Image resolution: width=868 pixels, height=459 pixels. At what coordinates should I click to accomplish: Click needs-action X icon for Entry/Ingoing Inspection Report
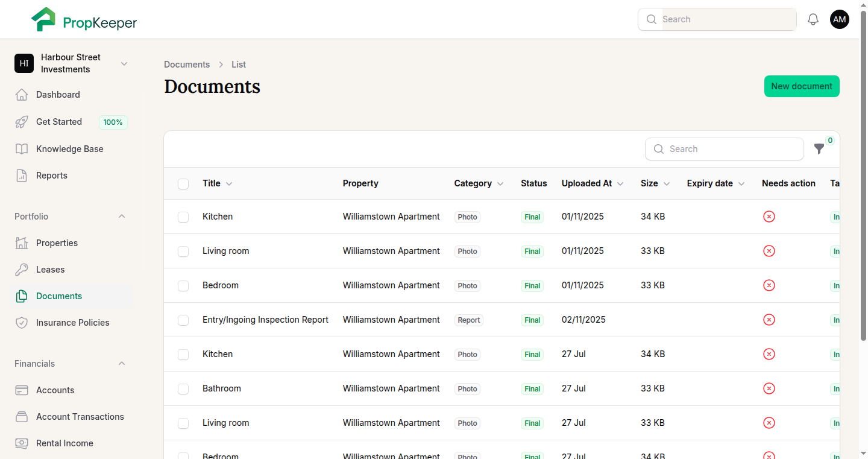(x=769, y=320)
